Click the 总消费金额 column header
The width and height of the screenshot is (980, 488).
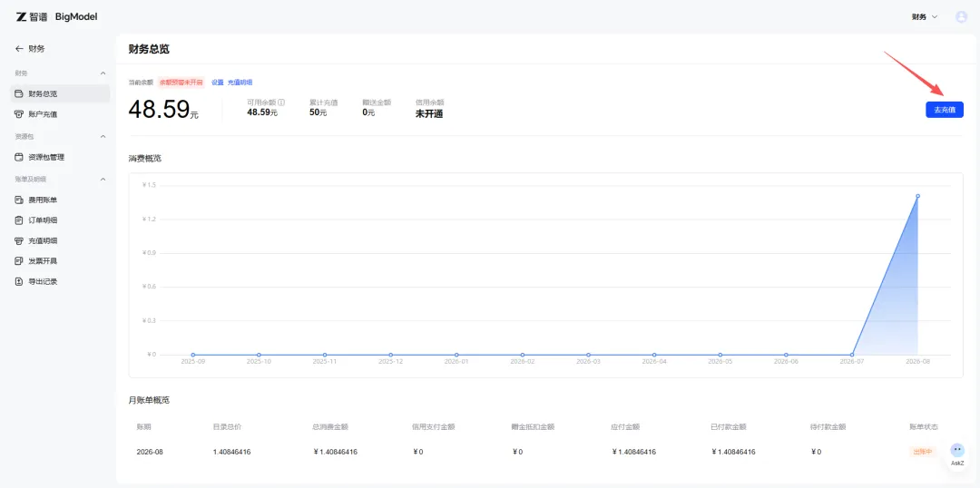330,426
